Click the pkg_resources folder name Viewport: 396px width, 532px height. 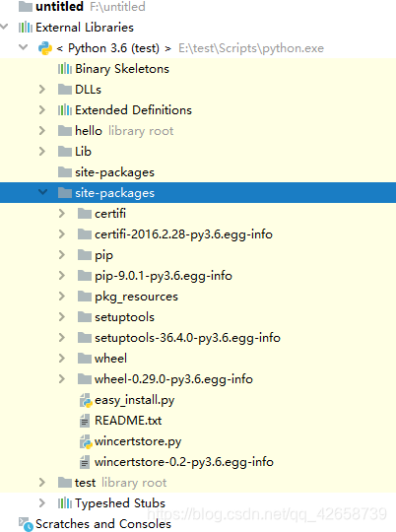[x=136, y=297]
